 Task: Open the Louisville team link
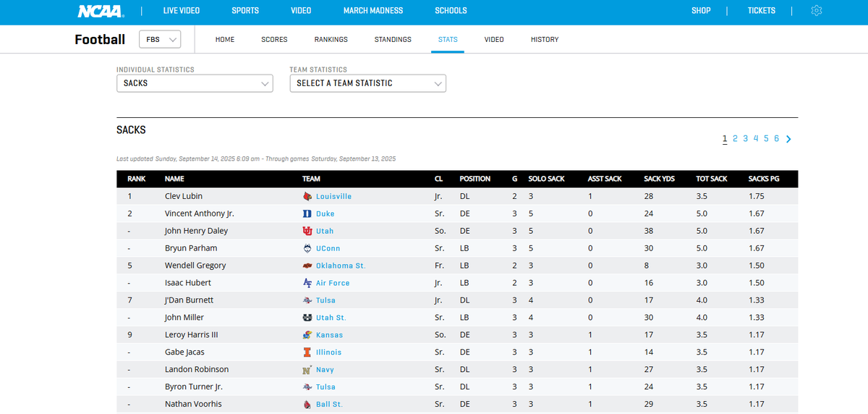pyautogui.click(x=333, y=196)
